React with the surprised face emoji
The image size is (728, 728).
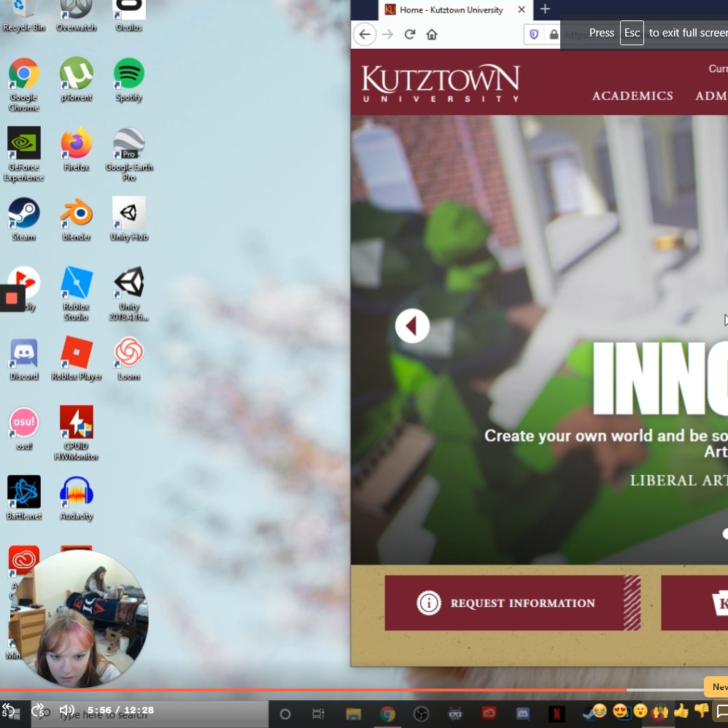(640, 710)
